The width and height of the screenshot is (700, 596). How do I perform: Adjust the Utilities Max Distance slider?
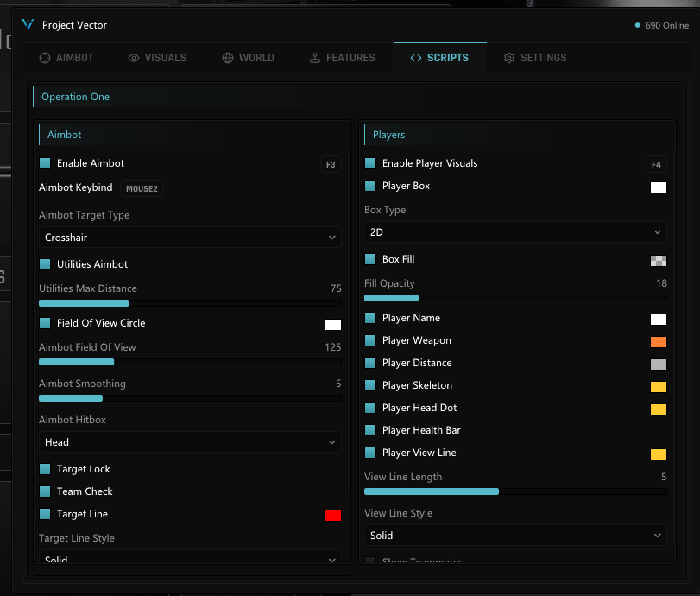(x=190, y=303)
